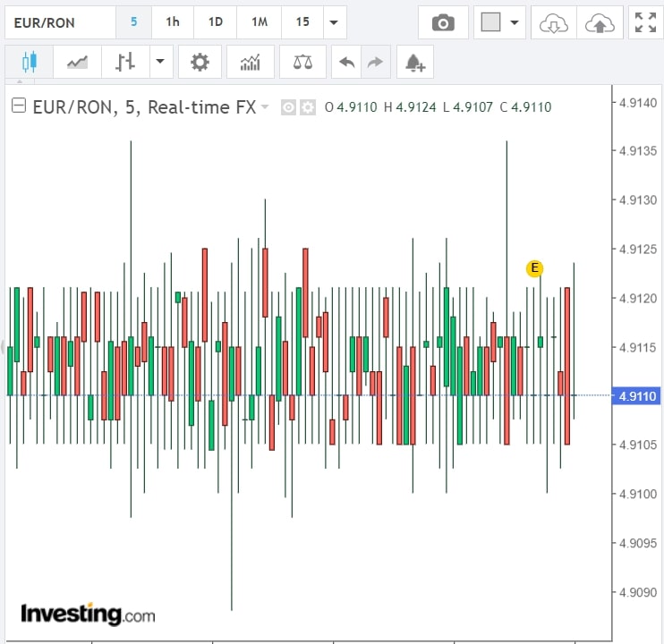Toggle visibility eye next to Real-time FX

288,107
